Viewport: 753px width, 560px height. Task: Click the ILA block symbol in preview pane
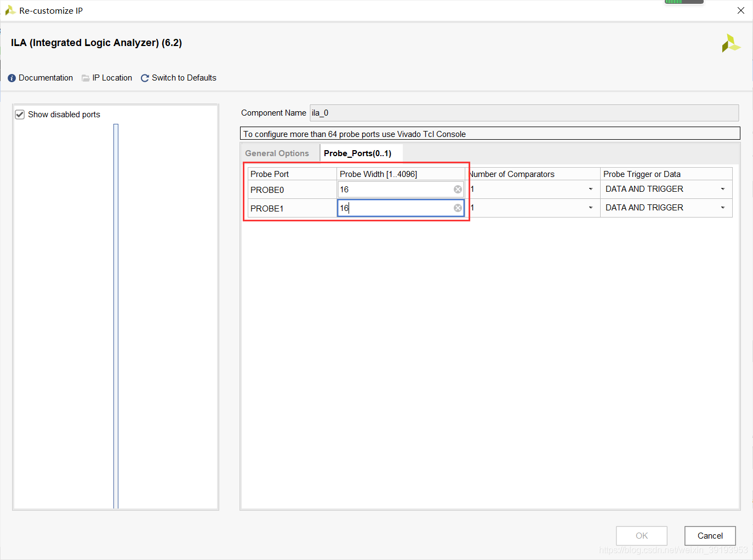[x=116, y=316]
